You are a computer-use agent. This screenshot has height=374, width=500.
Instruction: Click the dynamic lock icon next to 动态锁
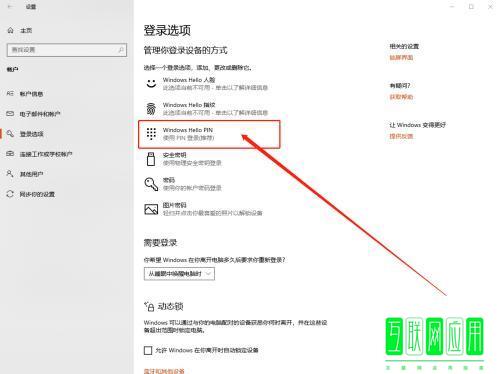(149, 306)
